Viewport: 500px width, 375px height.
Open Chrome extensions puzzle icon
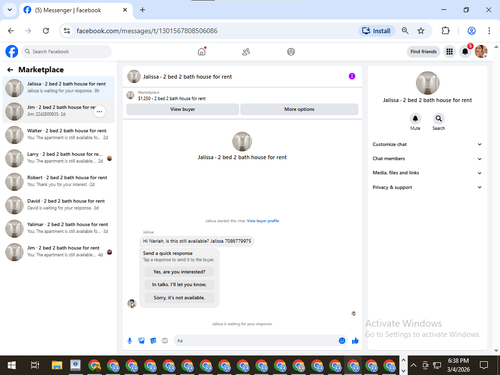[x=445, y=31]
